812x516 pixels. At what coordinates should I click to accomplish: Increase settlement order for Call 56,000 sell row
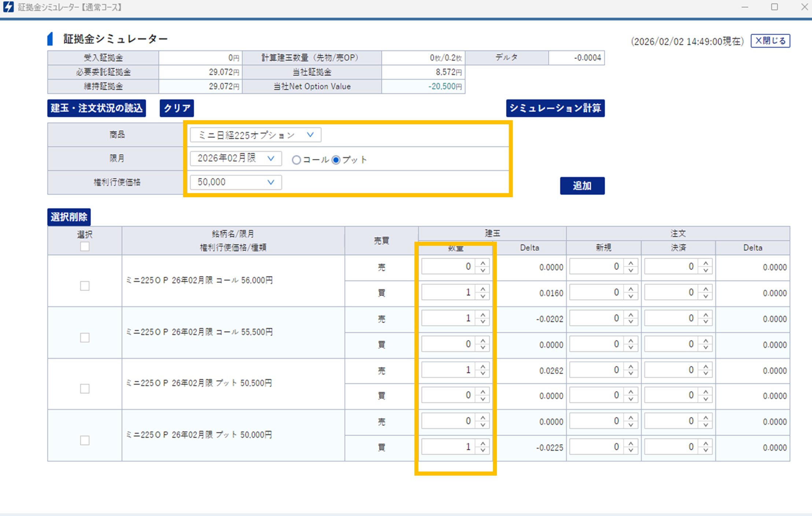click(705, 263)
